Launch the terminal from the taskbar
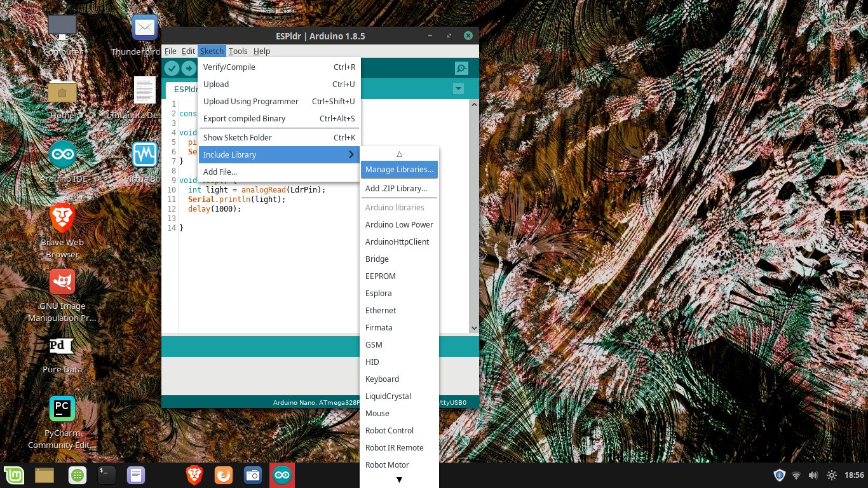868x488 pixels. [106, 475]
